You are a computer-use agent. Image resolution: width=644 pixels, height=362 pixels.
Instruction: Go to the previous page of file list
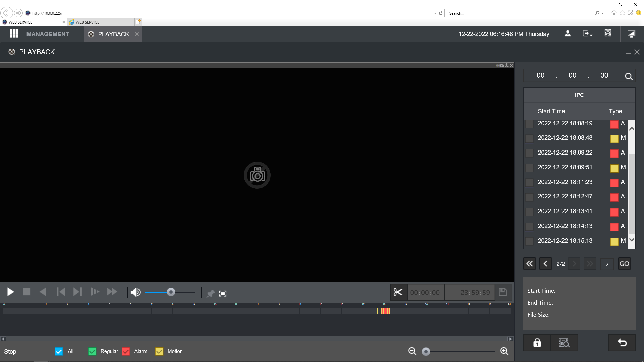545,264
